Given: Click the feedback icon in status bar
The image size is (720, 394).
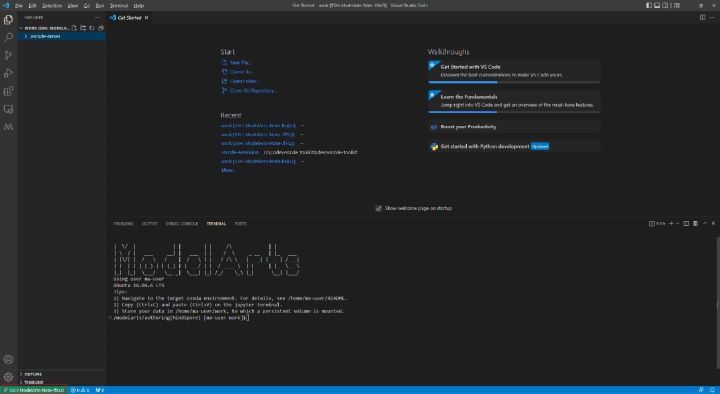Looking at the screenshot, I should [701, 390].
